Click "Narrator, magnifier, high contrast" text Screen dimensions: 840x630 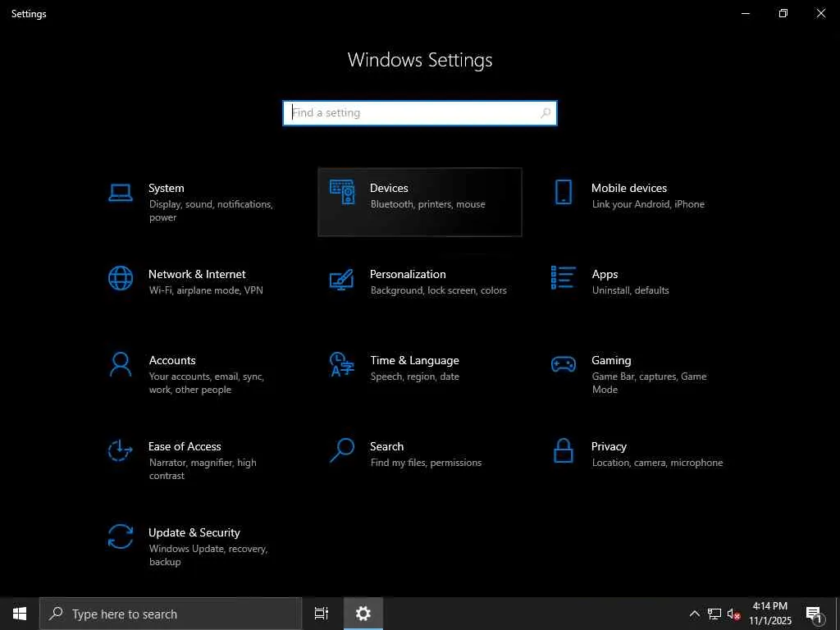point(203,469)
